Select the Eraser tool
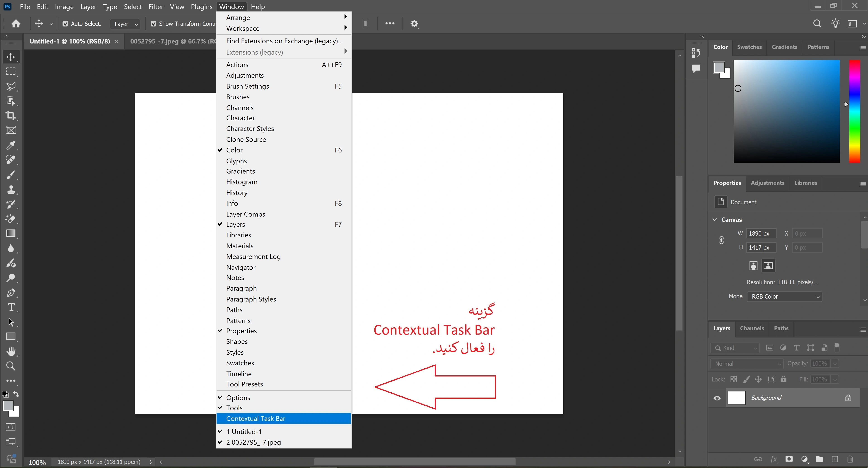Image resolution: width=868 pixels, height=468 pixels. [x=11, y=219]
